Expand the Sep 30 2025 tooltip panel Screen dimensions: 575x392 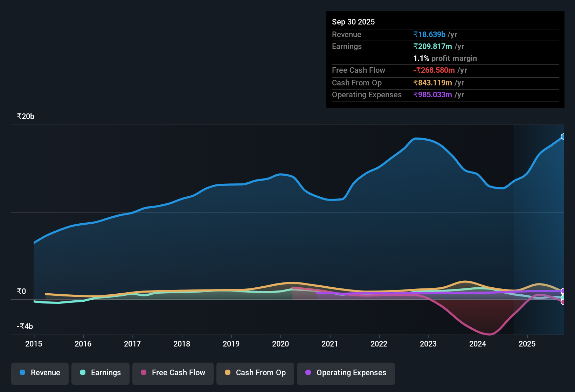[x=353, y=22]
